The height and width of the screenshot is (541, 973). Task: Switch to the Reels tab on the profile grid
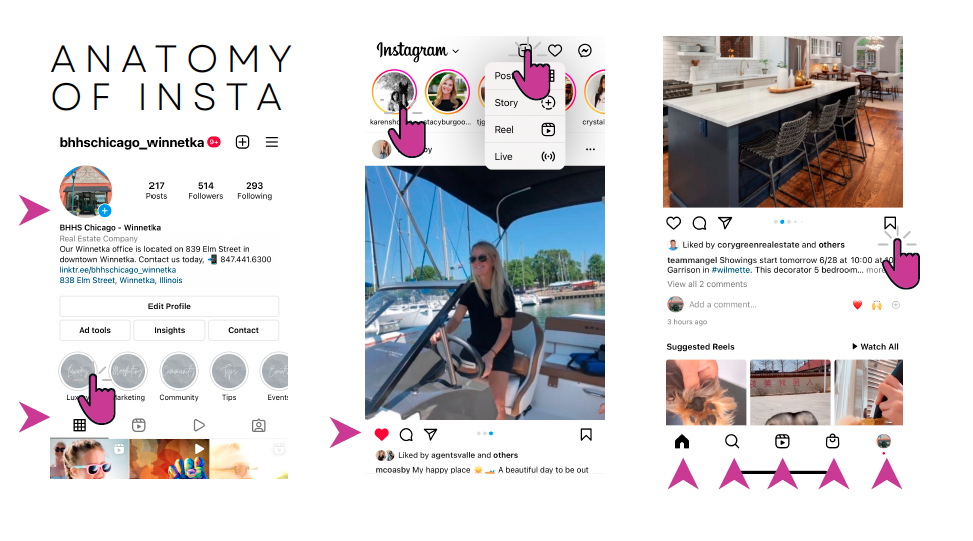coord(139,425)
